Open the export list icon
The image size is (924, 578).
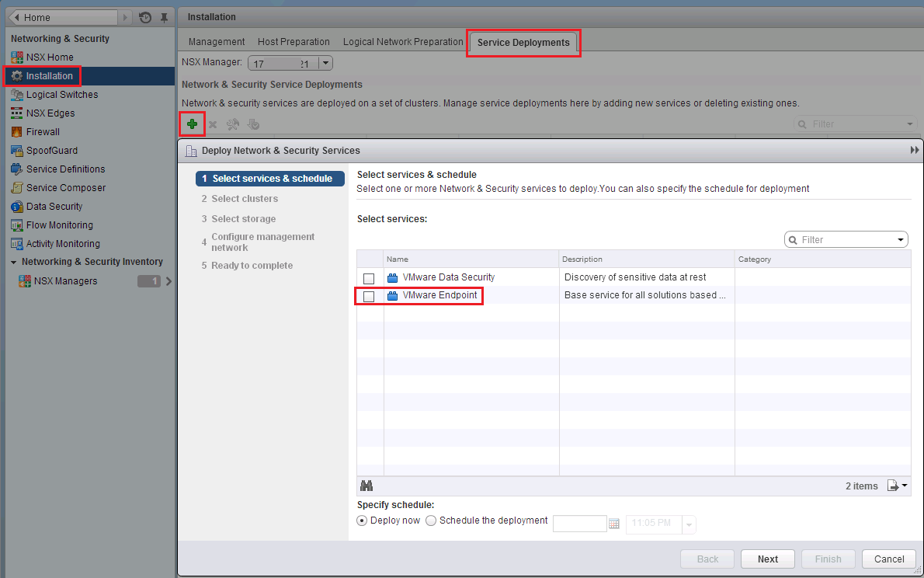(x=898, y=486)
